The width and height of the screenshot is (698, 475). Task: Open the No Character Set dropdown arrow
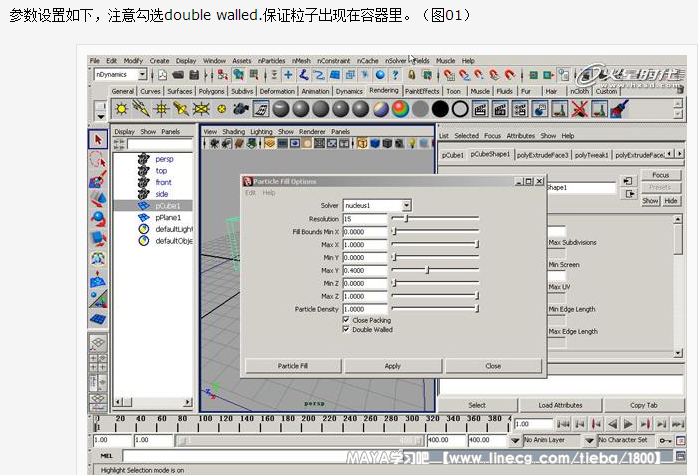tap(589, 440)
